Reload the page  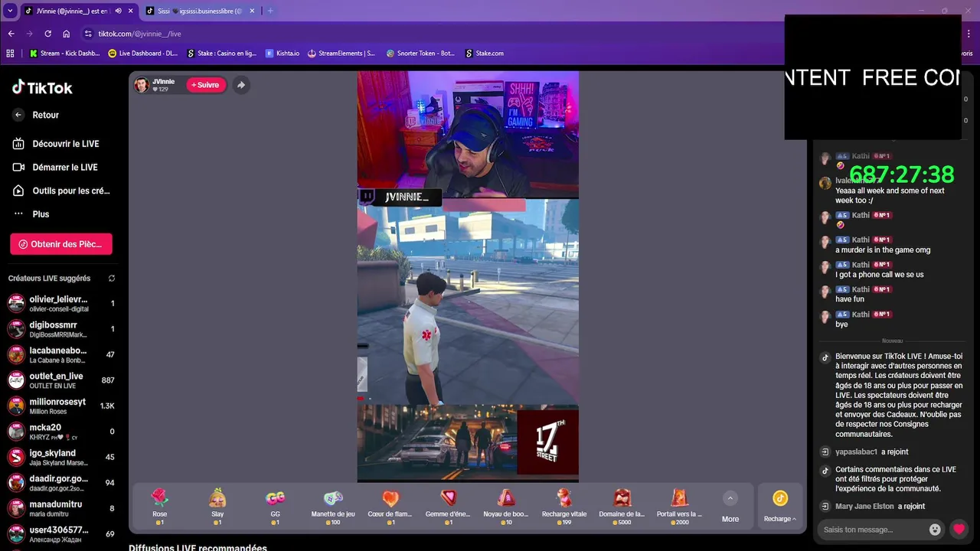[x=47, y=34]
